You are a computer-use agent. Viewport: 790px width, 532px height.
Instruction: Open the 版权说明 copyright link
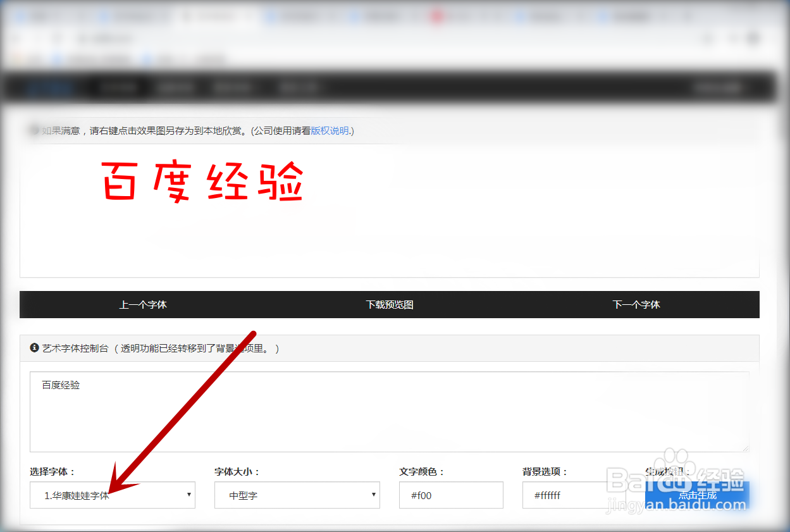[x=330, y=131]
